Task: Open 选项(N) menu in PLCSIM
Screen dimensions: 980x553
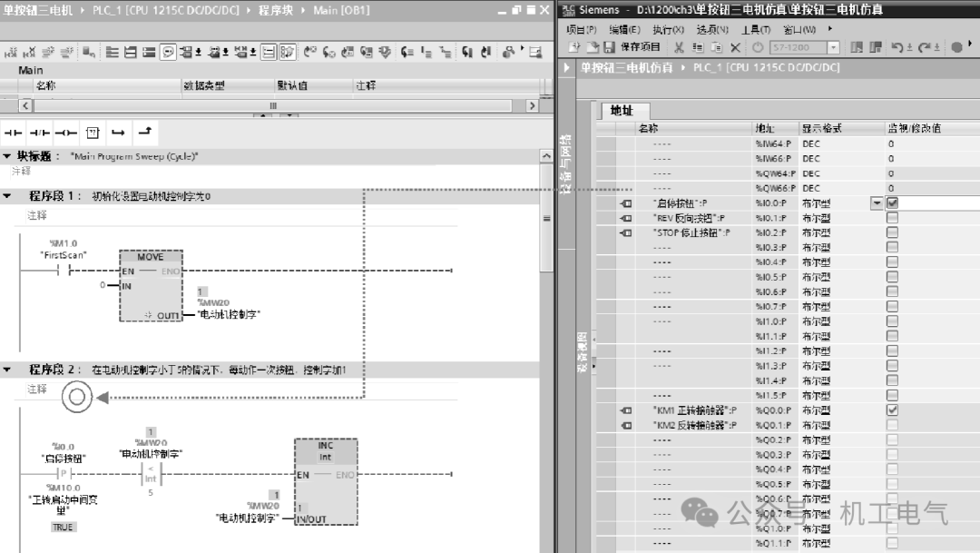Action: coord(712,29)
